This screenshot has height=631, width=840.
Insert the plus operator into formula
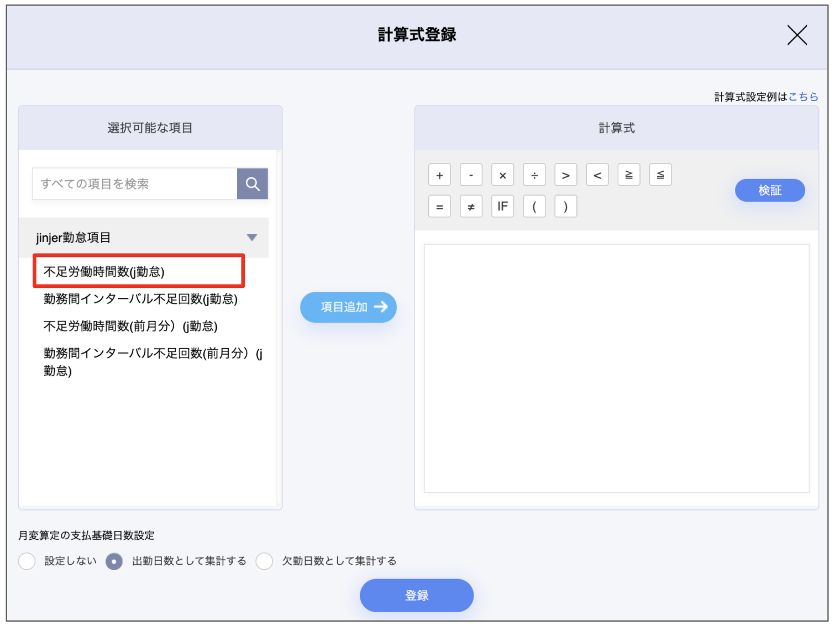click(x=439, y=175)
